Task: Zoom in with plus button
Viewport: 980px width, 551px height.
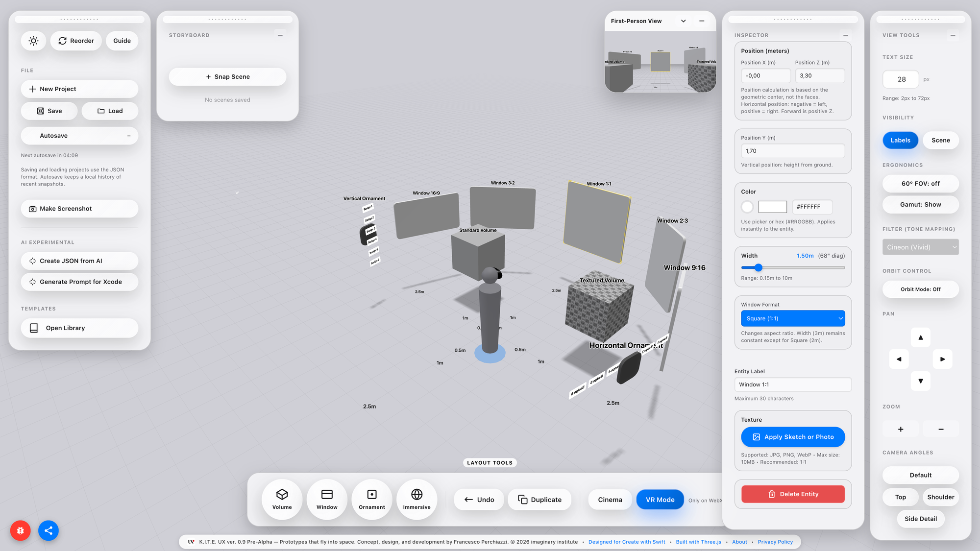Action: (x=900, y=429)
